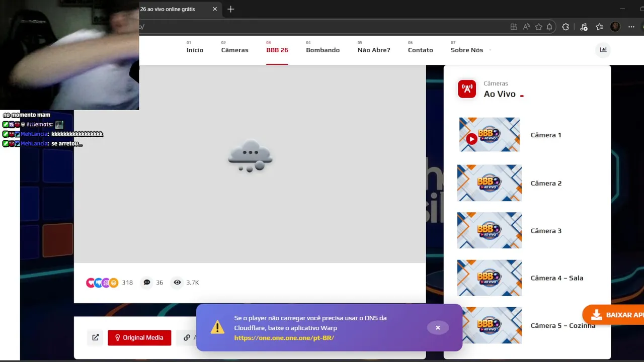Click the comments bubble icon beside 36

pos(147,283)
